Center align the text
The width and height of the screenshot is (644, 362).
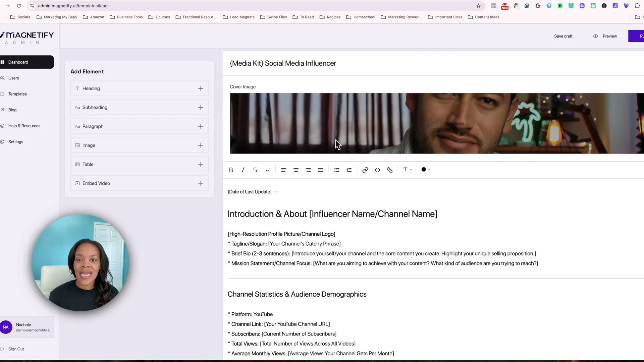pyautogui.click(x=296, y=170)
